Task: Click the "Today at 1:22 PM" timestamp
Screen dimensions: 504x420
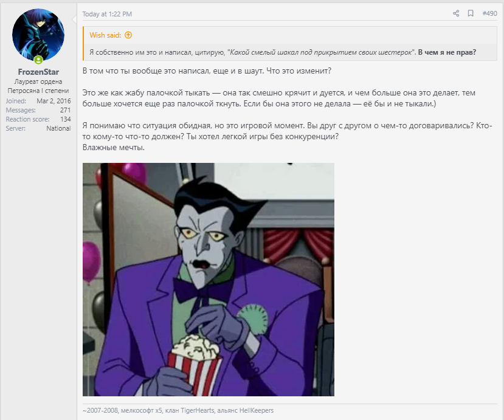Action: pos(107,14)
